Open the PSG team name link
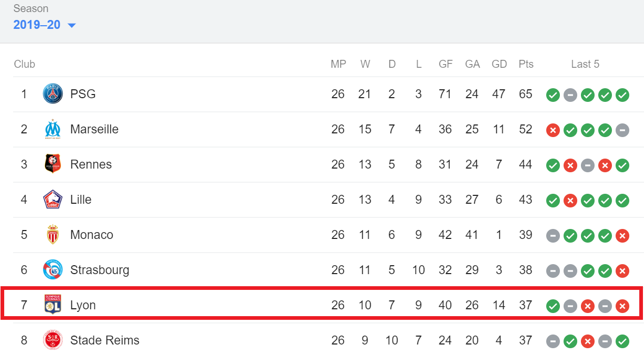This screenshot has height=355, width=644. tap(83, 95)
